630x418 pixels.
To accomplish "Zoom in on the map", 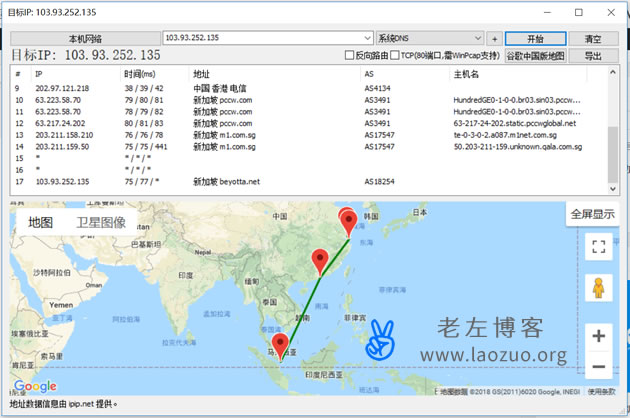I will 598,336.
